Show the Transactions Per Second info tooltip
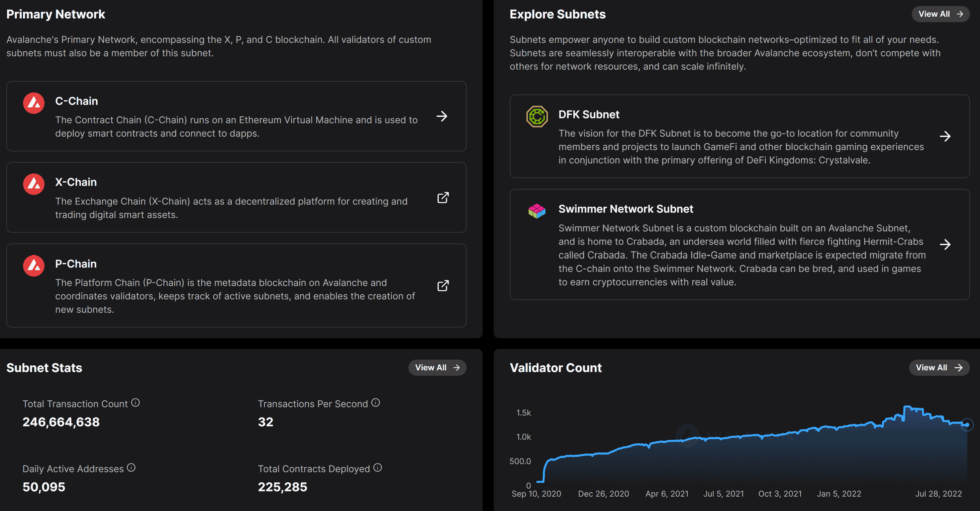This screenshot has width=980, height=511. [x=376, y=403]
